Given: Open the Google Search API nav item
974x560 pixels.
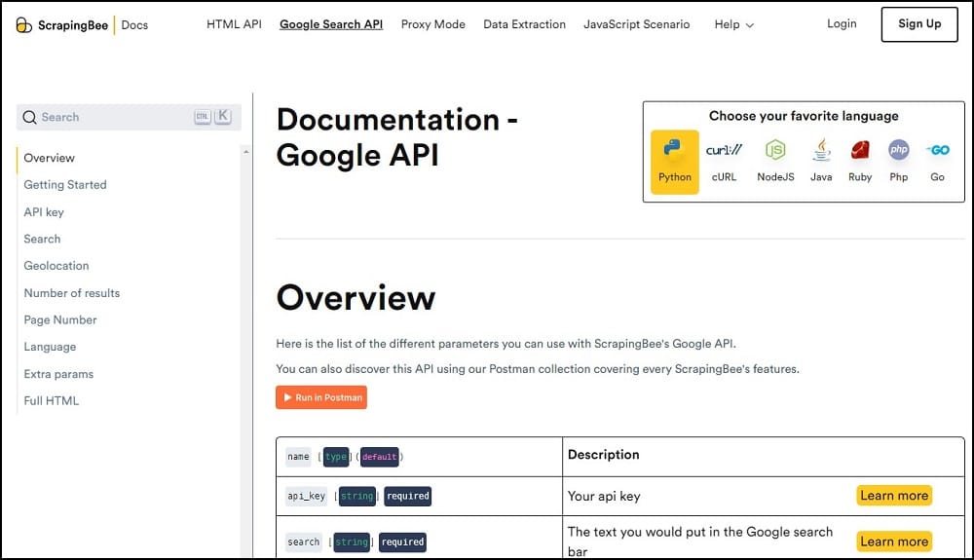Looking at the screenshot, I should pos(331,24).
